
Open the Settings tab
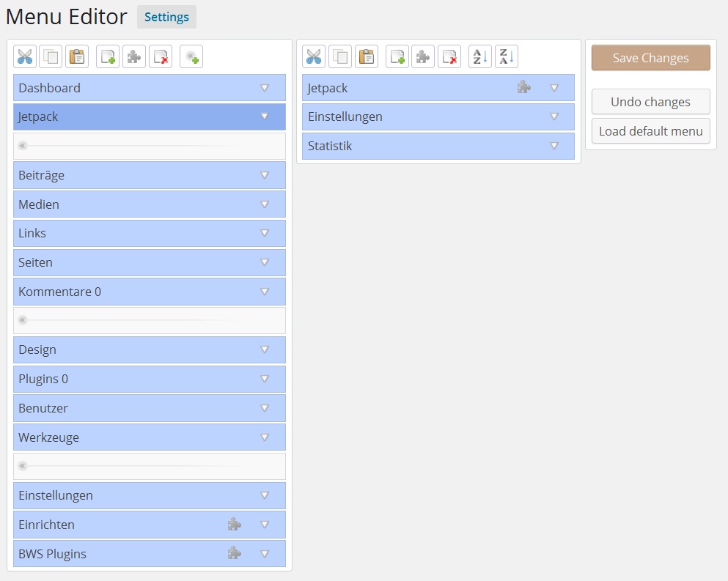pos(166,17)
